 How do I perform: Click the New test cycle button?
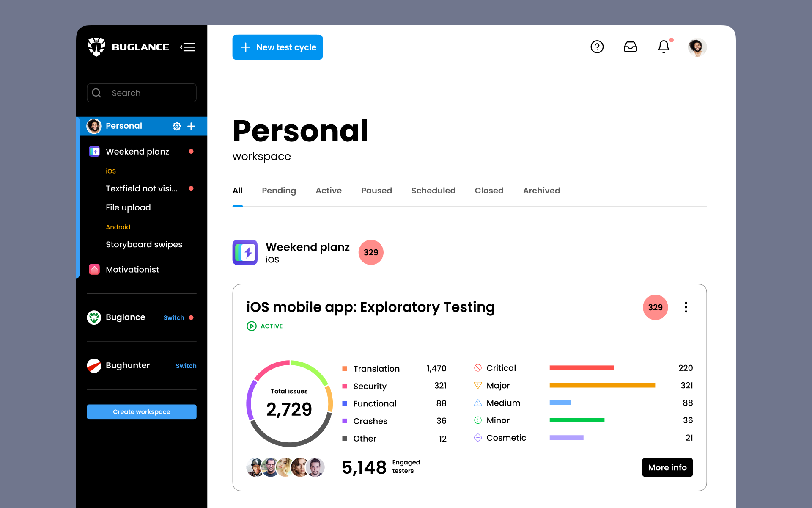pyautogui.click(x=277, y=47)
